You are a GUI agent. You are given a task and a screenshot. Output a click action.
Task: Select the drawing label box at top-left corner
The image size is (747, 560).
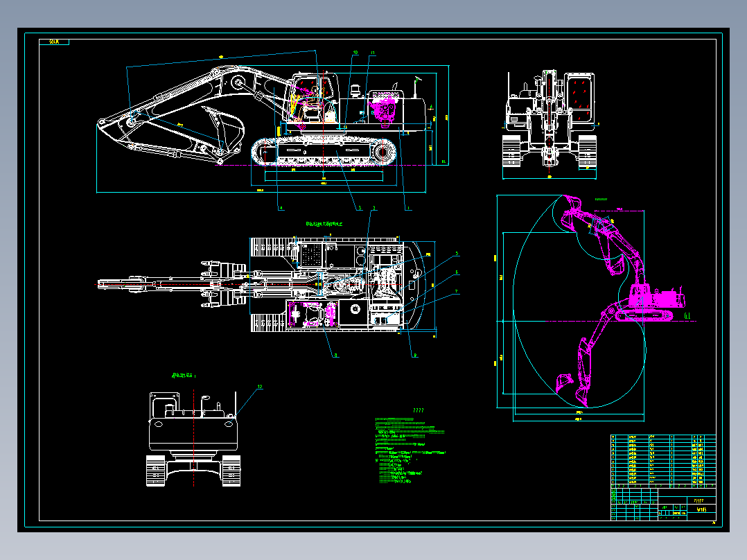pyautogui.click(x=54, y=42)
